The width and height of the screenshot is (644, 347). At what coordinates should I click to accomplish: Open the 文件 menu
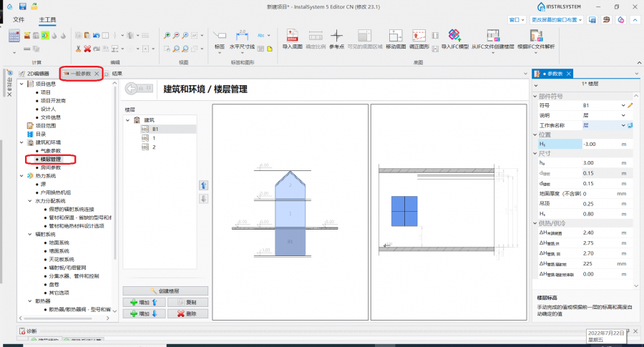coord(19,20)
